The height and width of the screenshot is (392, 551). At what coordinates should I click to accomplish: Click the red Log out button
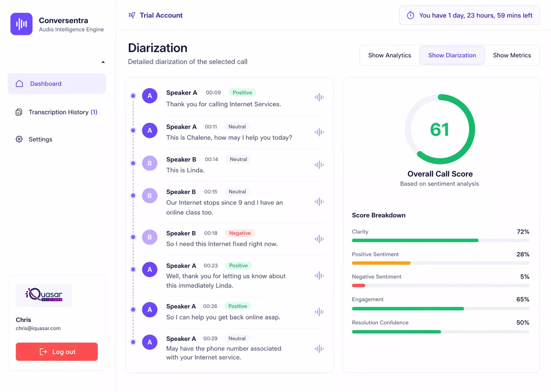click(x=57, y=352)
